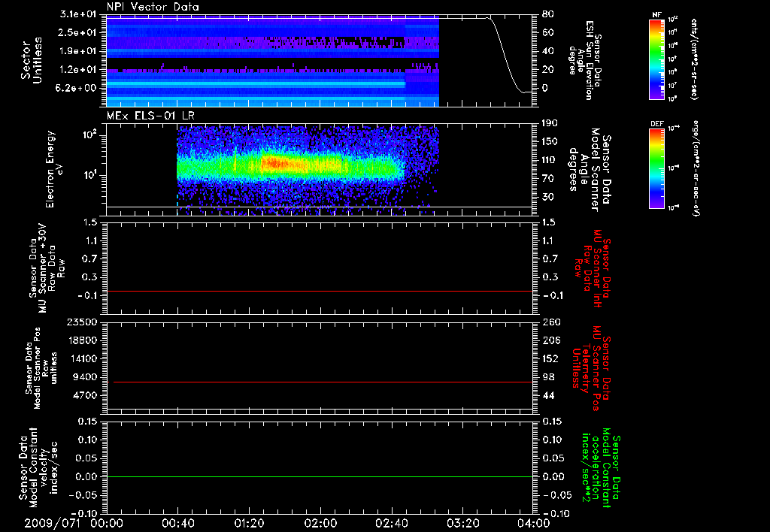Select the 'Electron Energy eV' axis label
Screen dimensions: 770x532
(54, 169)
